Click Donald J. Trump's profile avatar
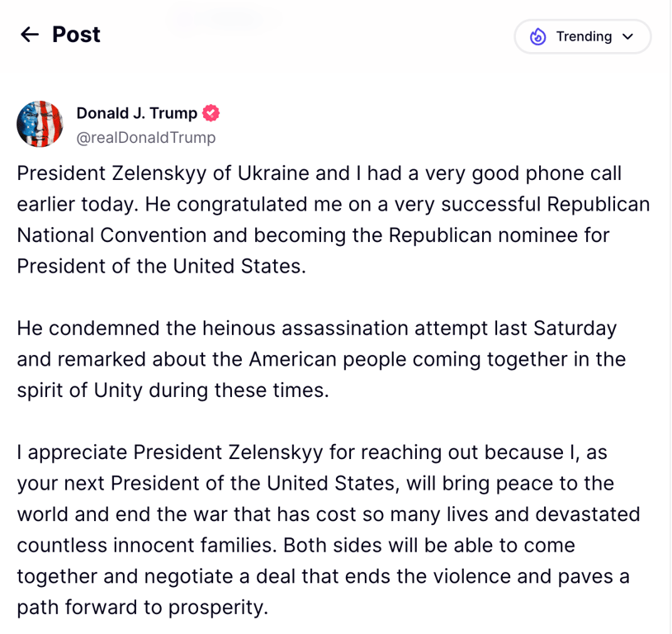 tap(40, 124)
